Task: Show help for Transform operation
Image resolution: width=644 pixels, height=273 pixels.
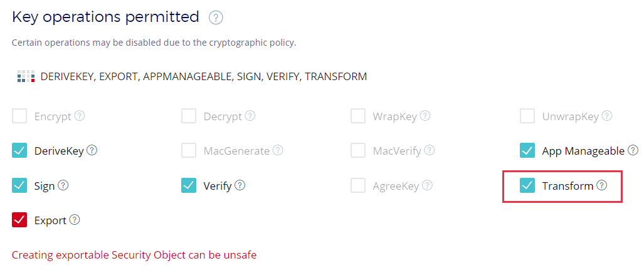Action: pyautogui.click(x=602, y=185)
